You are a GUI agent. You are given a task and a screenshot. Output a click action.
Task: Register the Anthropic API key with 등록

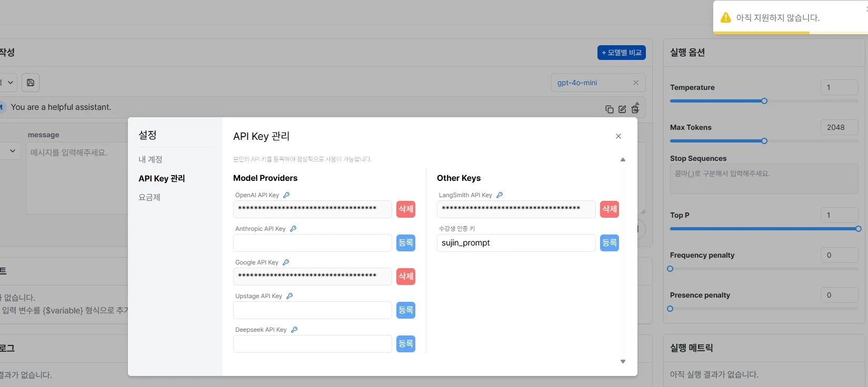405,243
